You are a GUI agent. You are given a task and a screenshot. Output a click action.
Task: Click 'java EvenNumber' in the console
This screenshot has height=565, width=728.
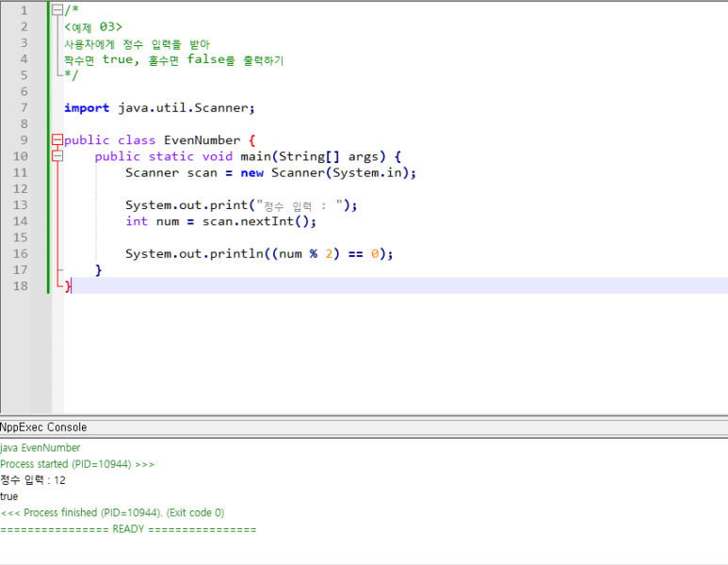[x=40, y=448]
